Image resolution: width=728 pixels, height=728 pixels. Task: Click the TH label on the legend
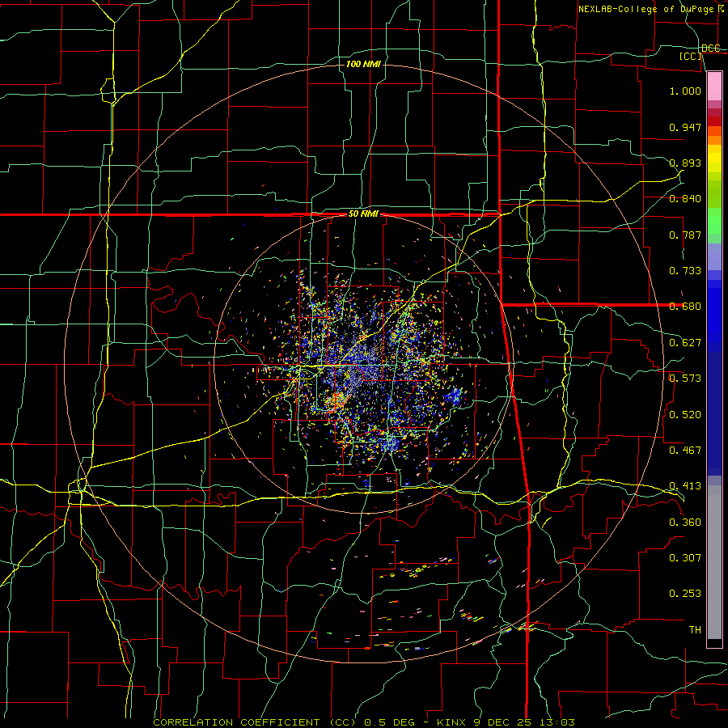695,630
